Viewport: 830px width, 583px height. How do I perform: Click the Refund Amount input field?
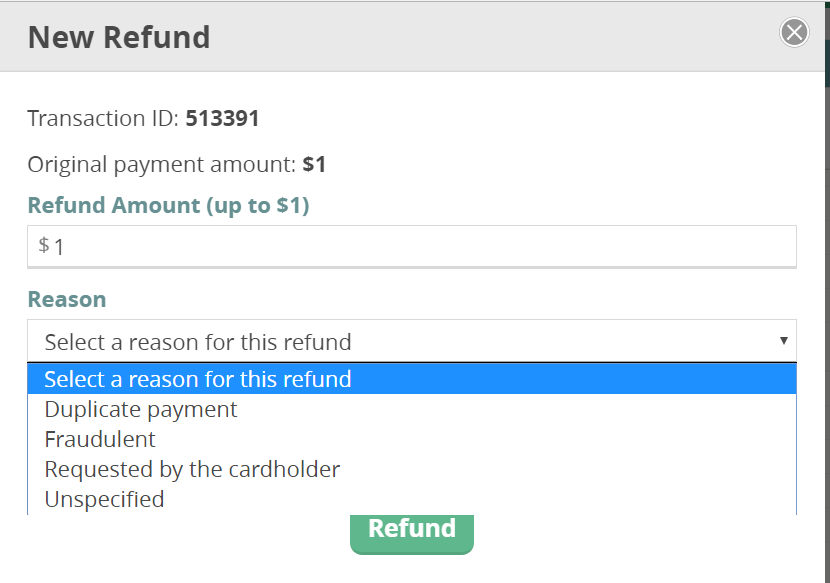tap(420, 246)
